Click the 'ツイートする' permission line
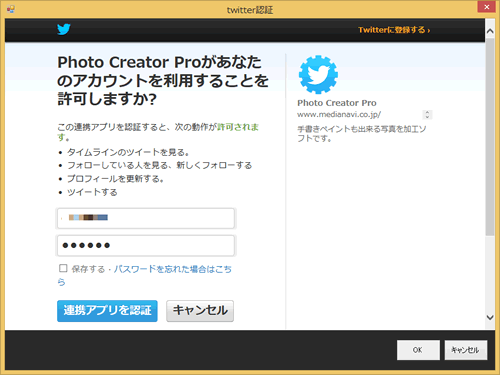Viewport: 500px width, 375px height. [92, 192]
